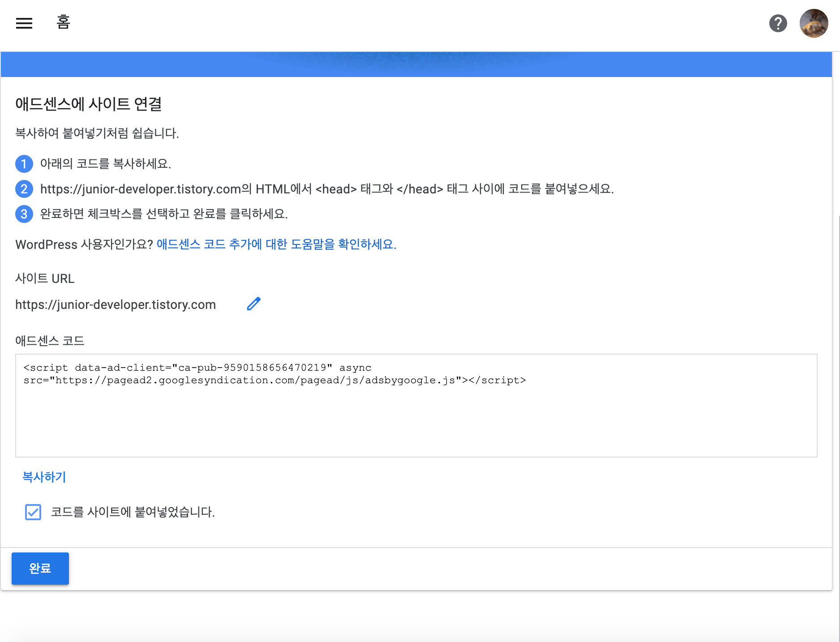This screenshot has width=840, height=642.
Task: Open the hamburger navigation menu
Action: click(x=24, y=23)
